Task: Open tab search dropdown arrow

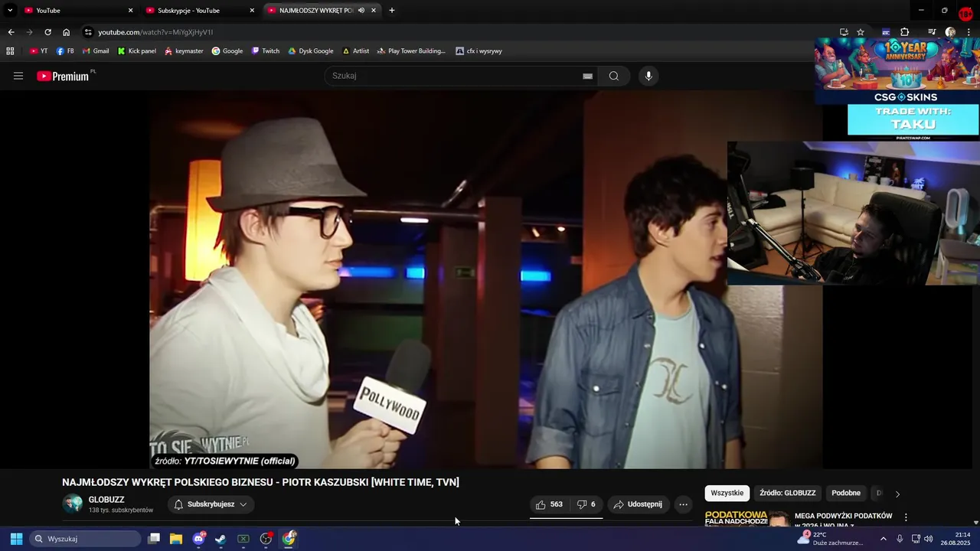Action: pos(10,11)
